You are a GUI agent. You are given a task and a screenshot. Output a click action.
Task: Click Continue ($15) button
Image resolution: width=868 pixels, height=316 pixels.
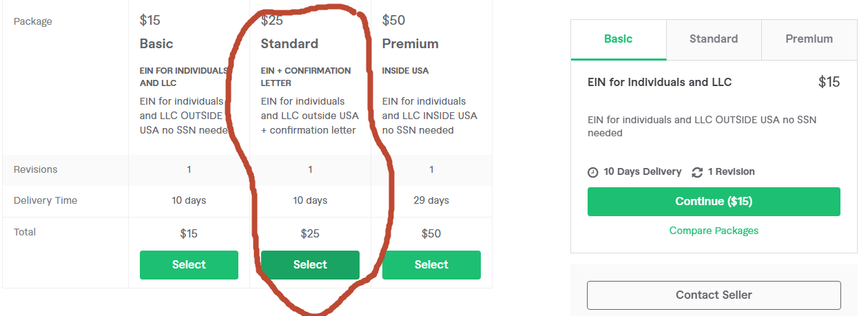pos(714,202)
